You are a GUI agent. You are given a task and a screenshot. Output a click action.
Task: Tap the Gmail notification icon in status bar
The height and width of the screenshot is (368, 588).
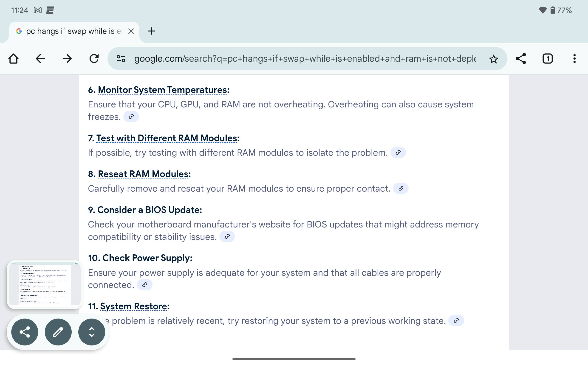38,11
